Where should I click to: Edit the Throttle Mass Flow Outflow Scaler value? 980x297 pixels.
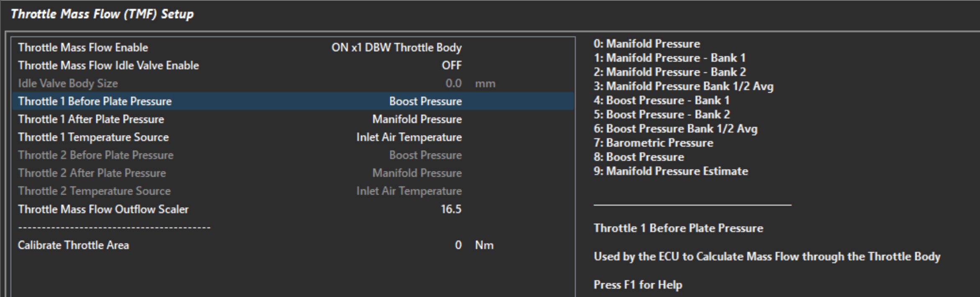point(451,209)
